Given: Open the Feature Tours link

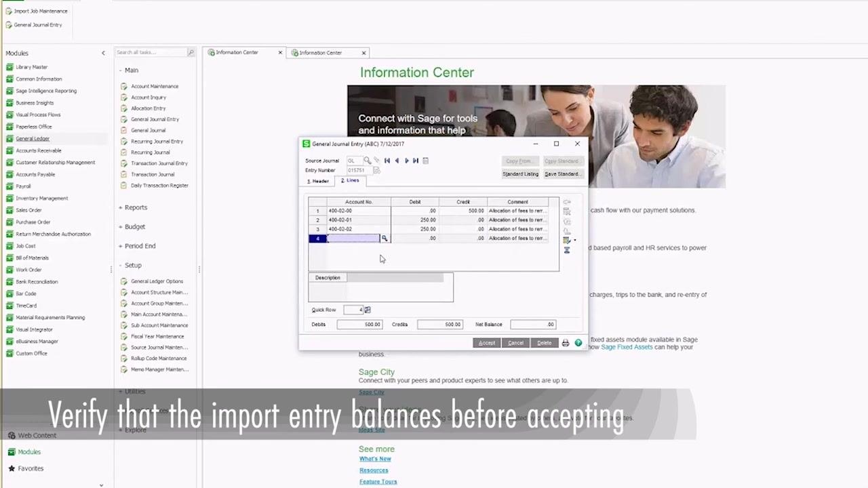Looking at the screenshot, I should pos(378,482).
